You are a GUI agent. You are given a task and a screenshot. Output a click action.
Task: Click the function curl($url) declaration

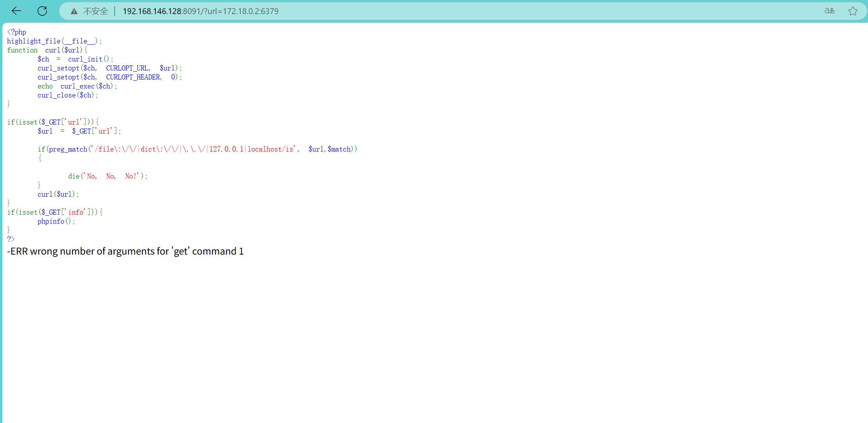click(x=47, y=50)
